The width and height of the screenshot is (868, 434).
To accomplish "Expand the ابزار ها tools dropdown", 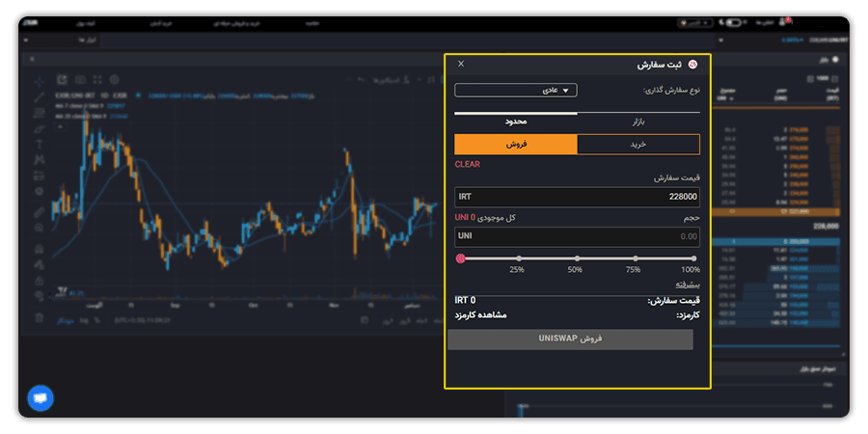I will pyautogui.click(x=27, y=41).
